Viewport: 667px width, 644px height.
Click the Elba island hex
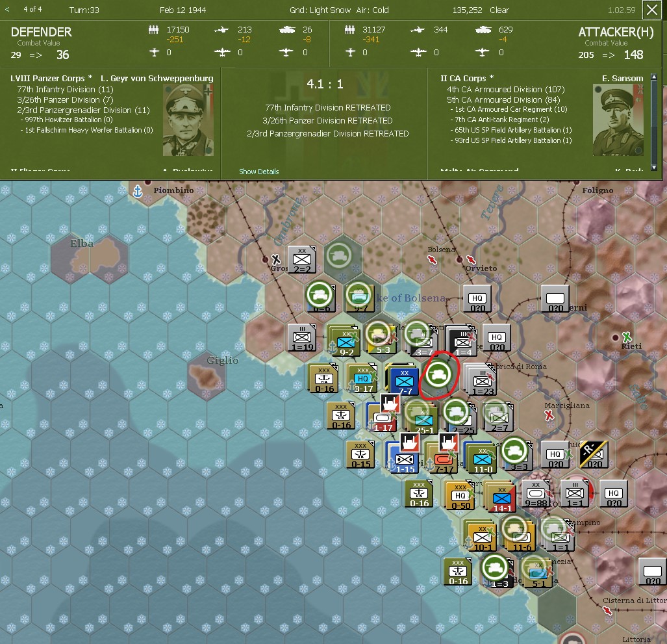click(90, 259)
